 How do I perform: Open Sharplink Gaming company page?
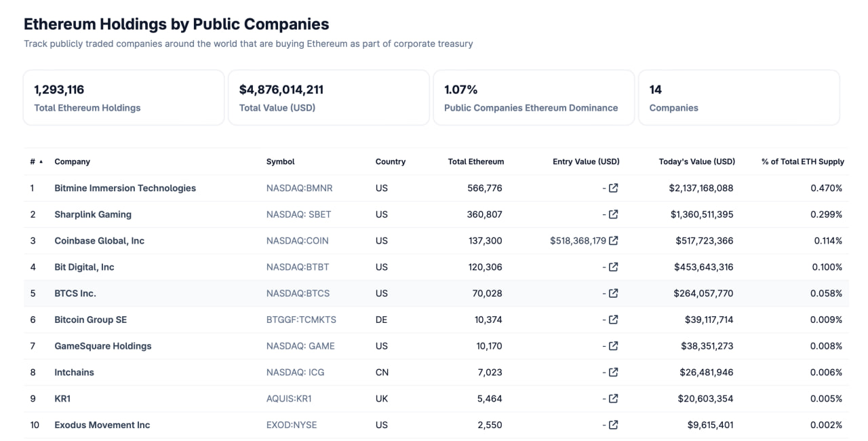[93, 214]
